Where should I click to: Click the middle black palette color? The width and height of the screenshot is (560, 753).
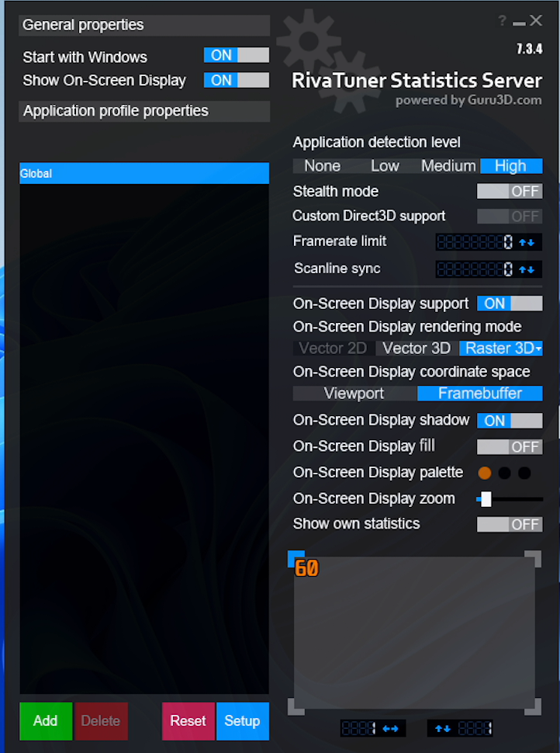coord(504,473)
